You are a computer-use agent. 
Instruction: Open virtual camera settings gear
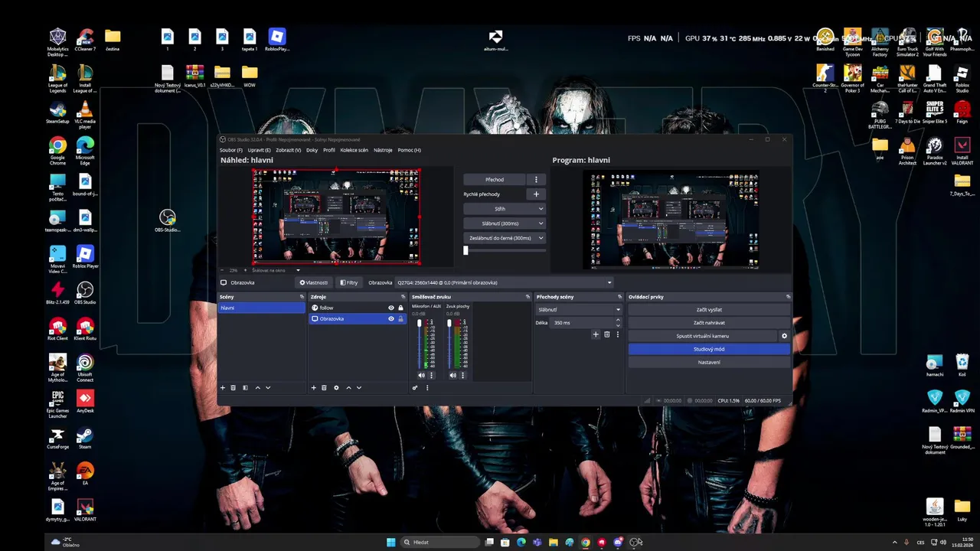pyautogui.click(x=784, y=336)
